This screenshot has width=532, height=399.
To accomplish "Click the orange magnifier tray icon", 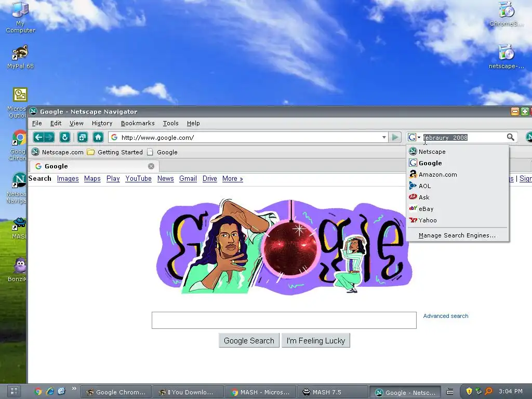I will [x=488, y=392].
